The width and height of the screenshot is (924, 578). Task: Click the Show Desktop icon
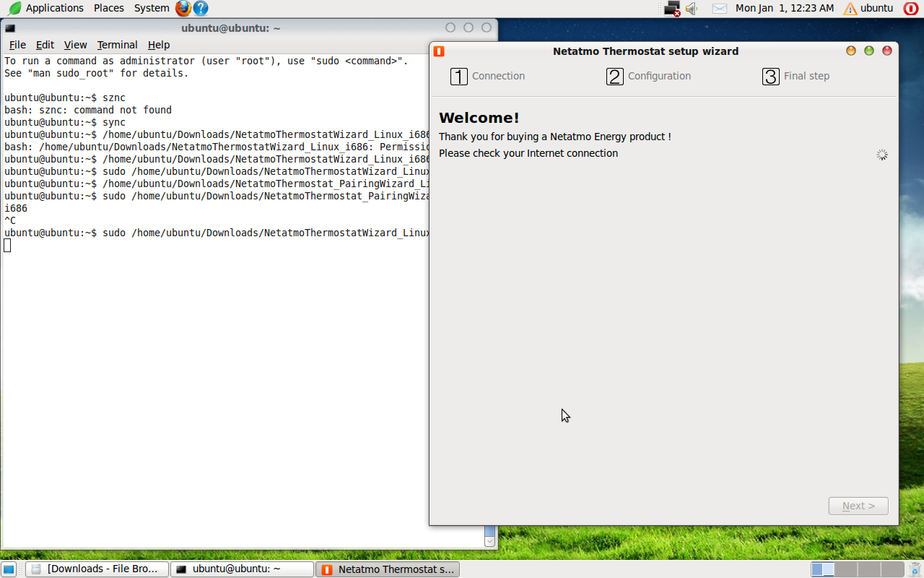coord(9,569)
